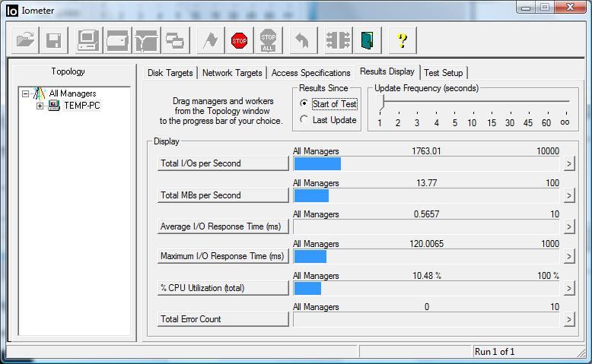Click the Average Response Time empty bar

427,226
